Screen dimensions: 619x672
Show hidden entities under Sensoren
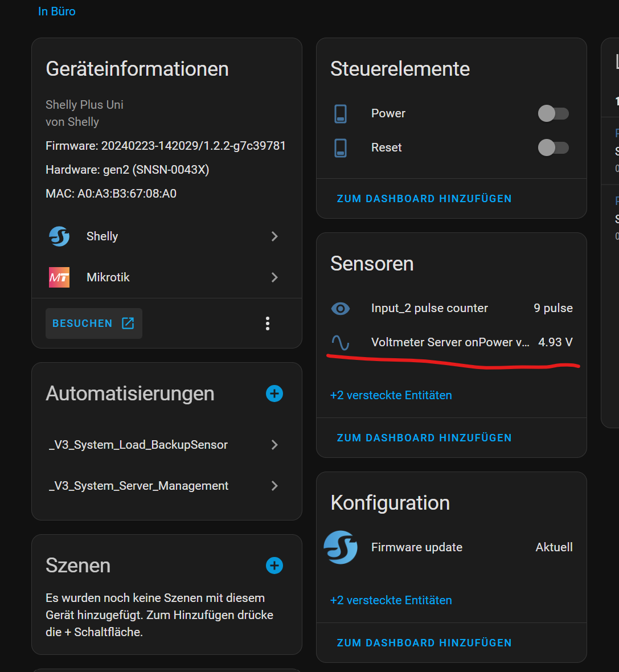click(391, 395)
